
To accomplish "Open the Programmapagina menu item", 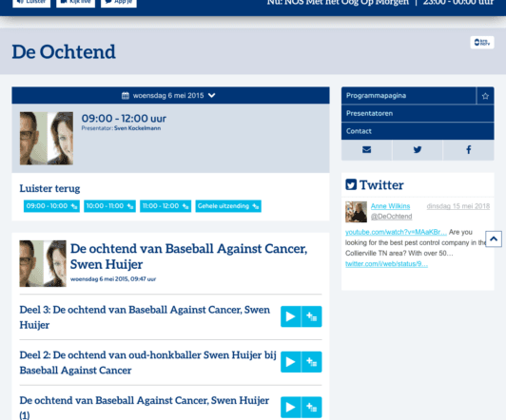I will coord(409,96).
